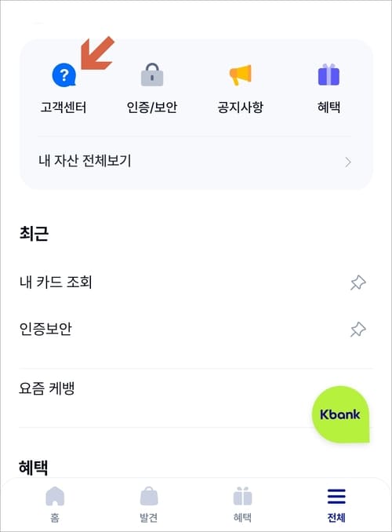
Task: Go to 홈 tab house icon
Action: pyautogui.click(x=55, y=496)
